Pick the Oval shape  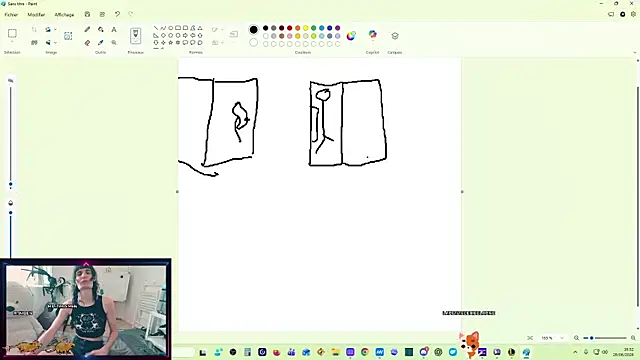171,28
